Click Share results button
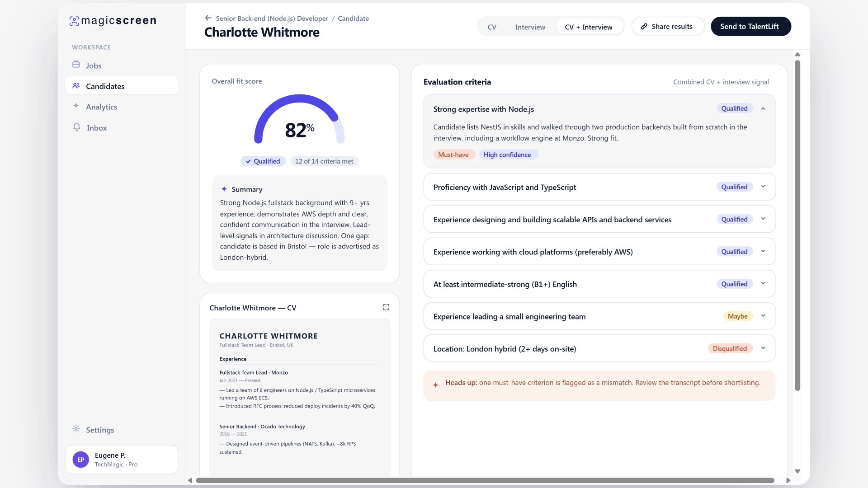Viewport: 868px width, 488px height. (x=668, y=26)
